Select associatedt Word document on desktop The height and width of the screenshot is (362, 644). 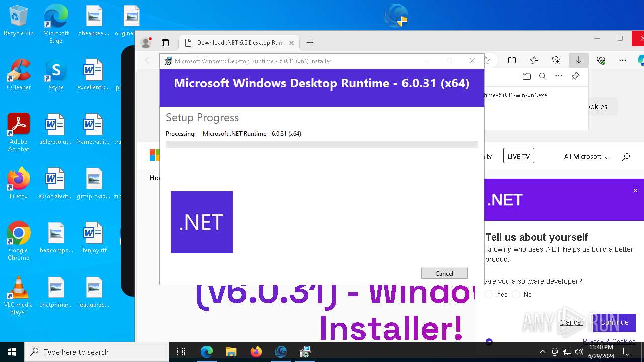point(56,184)
